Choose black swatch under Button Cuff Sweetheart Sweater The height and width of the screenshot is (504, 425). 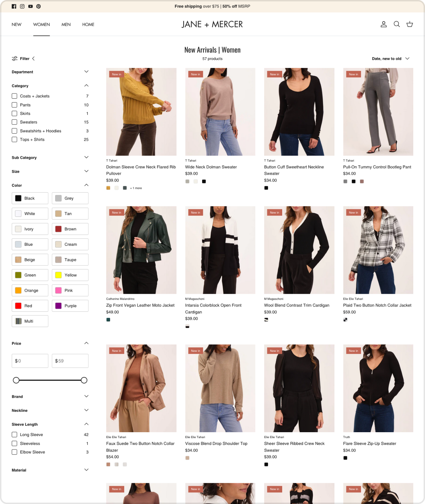(x=266, y=188)
